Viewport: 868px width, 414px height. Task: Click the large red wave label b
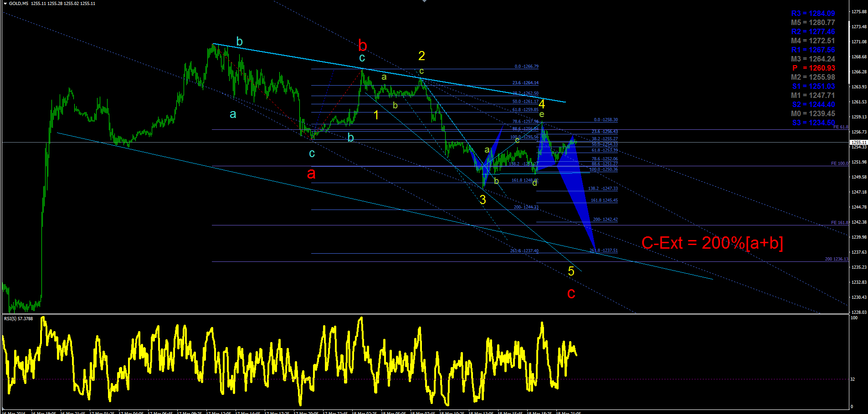[x=363, y=45]
